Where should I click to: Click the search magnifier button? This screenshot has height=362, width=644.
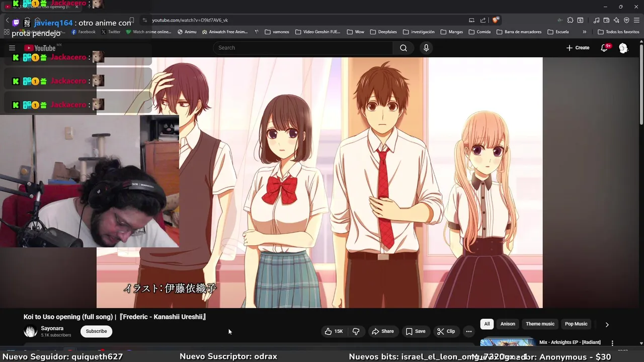point(404,48)
